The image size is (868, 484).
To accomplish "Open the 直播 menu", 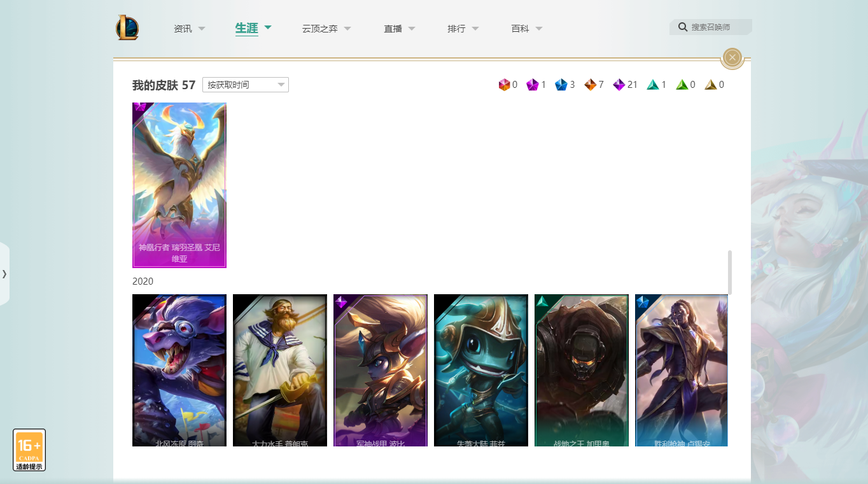I will pyautogui.click(x=393, y=29).
